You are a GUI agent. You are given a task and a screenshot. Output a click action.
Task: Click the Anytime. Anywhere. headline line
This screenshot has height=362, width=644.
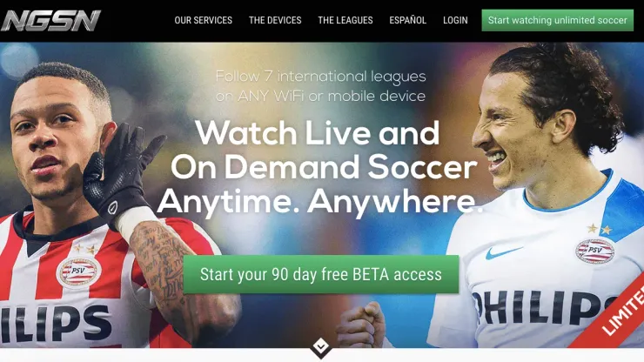pos(319,202)
